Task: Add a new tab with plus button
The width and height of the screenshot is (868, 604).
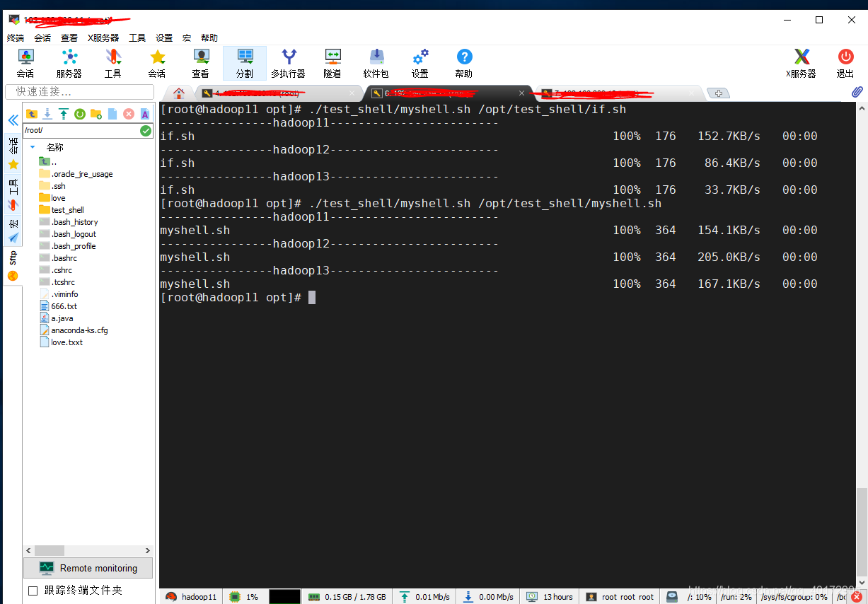Action: click(x=718, y=93)
